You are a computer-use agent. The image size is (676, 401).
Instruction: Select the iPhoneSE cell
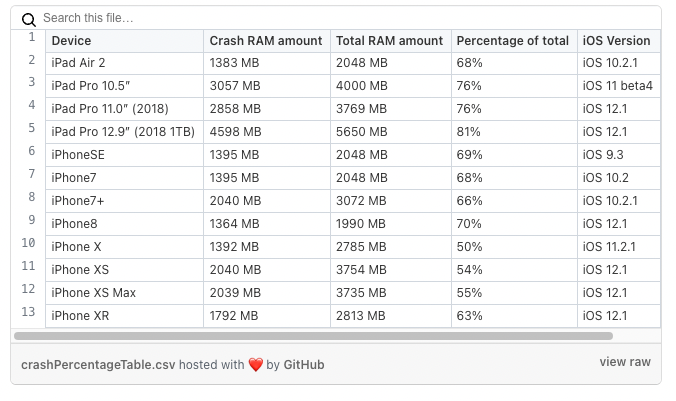point(124,155)
